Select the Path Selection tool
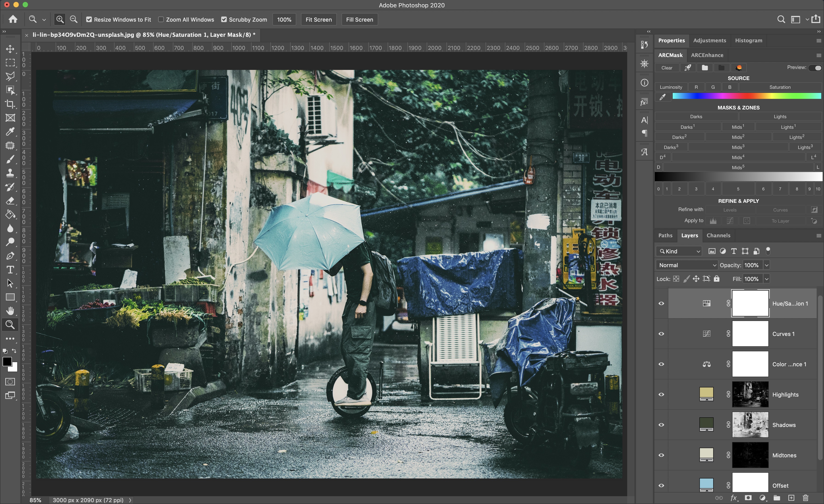The width and height of the screenshot is (824, 504). click(x=10, y=283)
